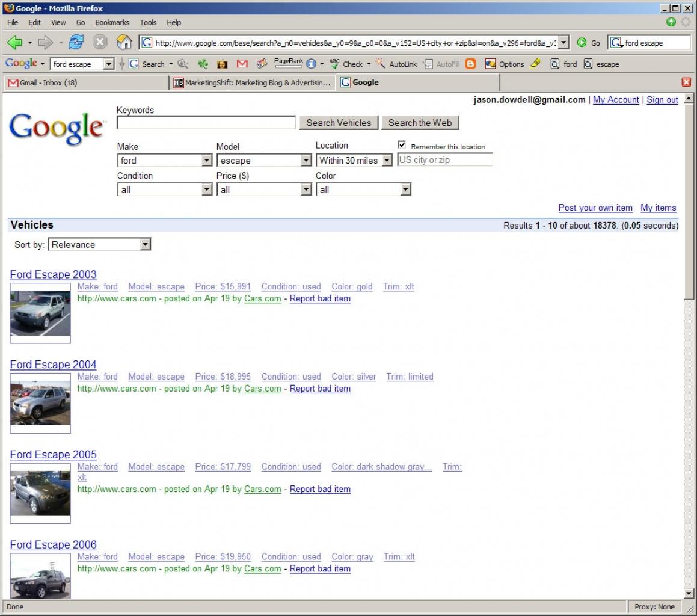Click the Sign out link
The height and width of the screenshot is (616, 697).
[662, 100]
